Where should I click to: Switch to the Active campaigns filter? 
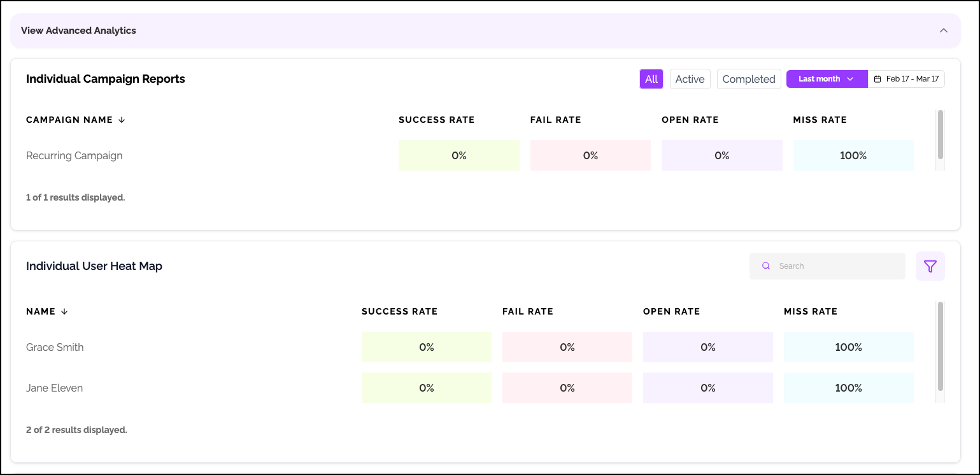690,79
